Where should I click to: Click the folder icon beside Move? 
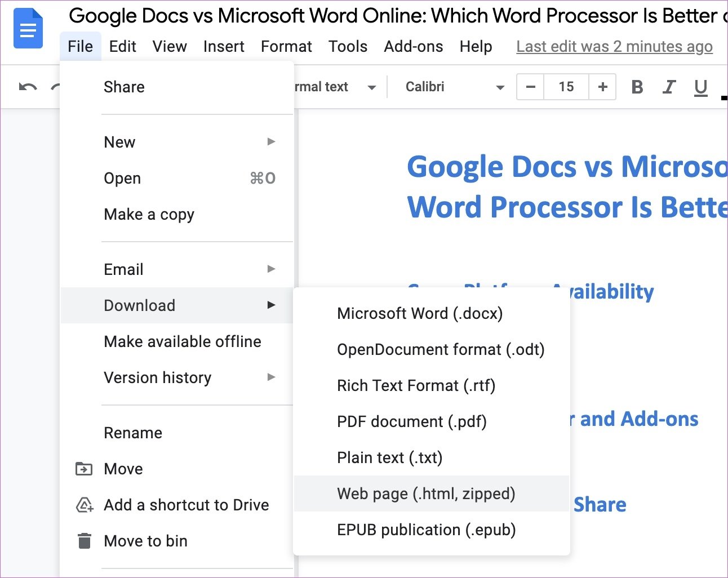pyautogui.click(x=83, y=469)
